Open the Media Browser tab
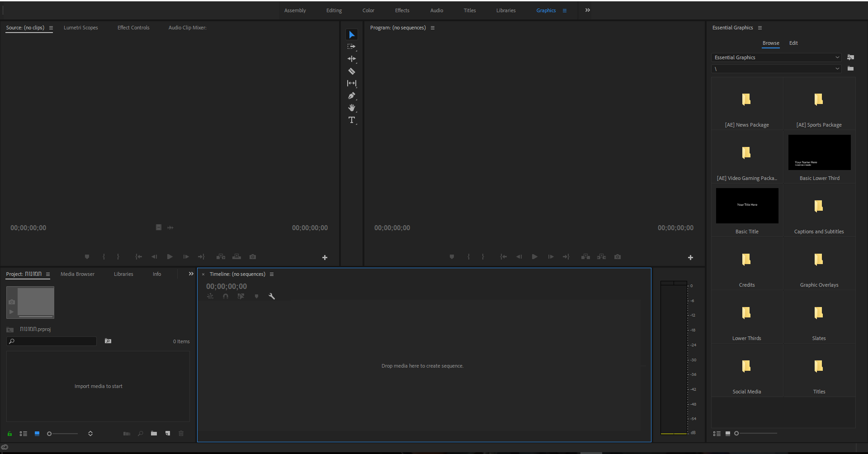Viewport: 868px width, 454px height. point(78,274)
